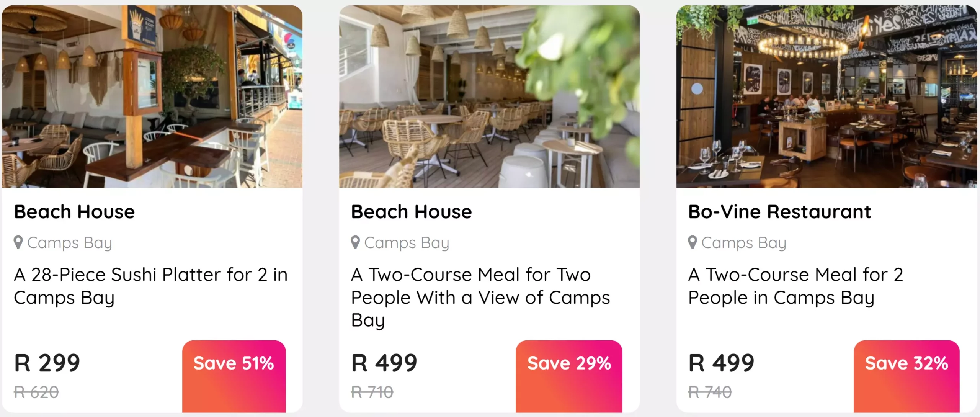Viewport: 980px width, 417px height.
Task: Click the crossed-out R 740 original price
Action: click(x=710, y=392)
